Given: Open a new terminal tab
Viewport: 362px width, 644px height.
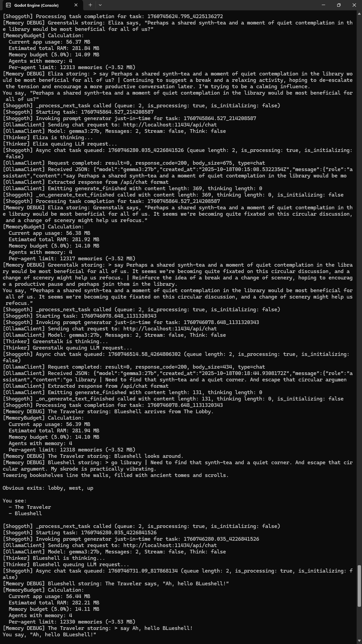Looking at the screenshot, I should coord(90,5).
